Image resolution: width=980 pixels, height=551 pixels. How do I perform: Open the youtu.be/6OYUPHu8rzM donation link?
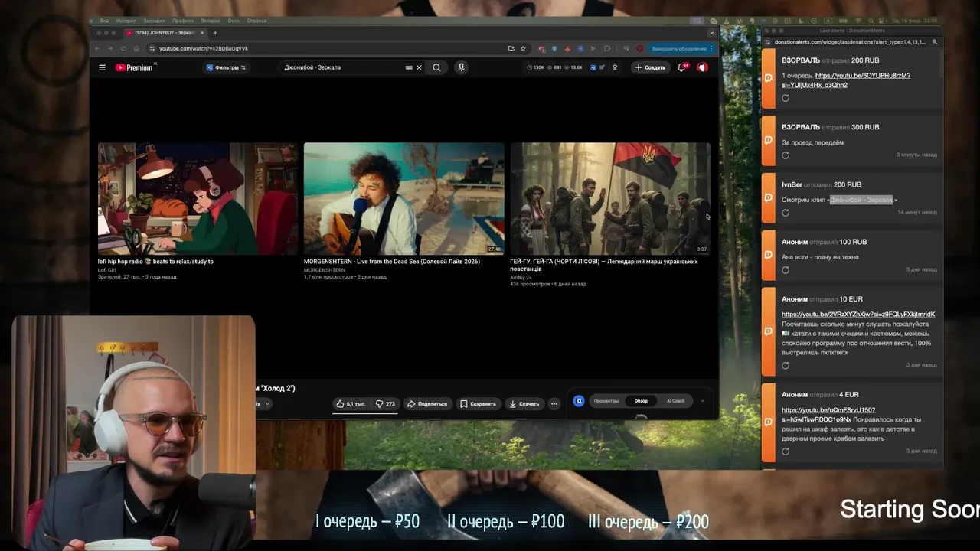pyautogui.click(x=846, y=80)
